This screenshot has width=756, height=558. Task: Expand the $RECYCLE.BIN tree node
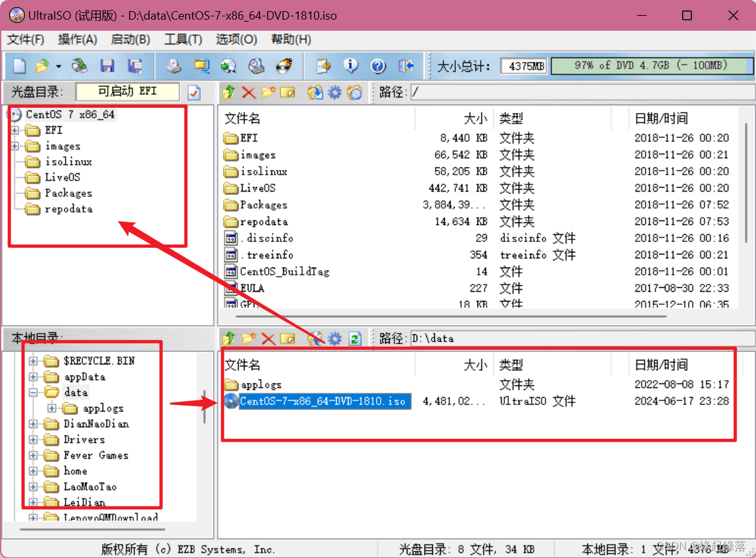pyautogui.click(x=33, y=360)
